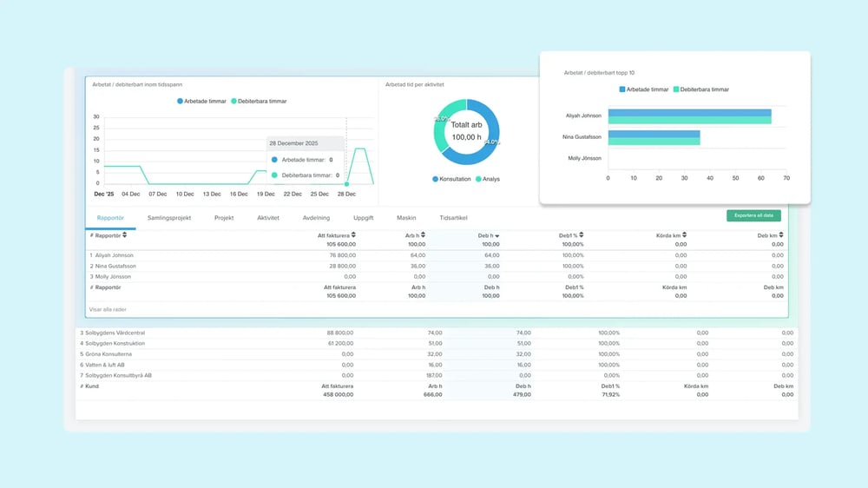Click Aliyah Johnson's bar in top 10 chart
This screenshot has width=868, height=488.
coord(689,116)
